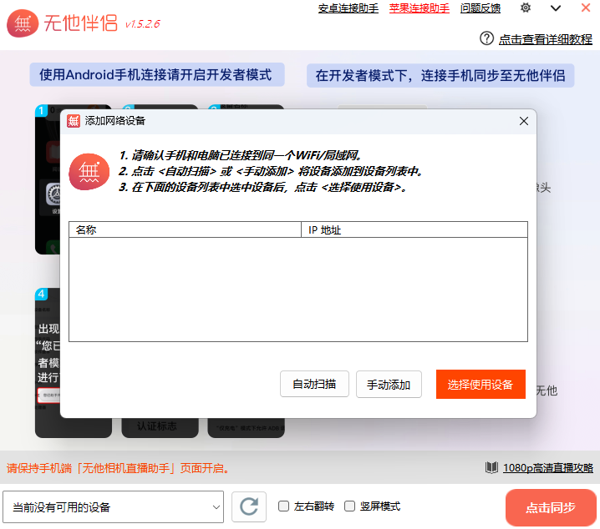
Task: Click the 选择使用设备 button
Action: [x=480, y=385]
